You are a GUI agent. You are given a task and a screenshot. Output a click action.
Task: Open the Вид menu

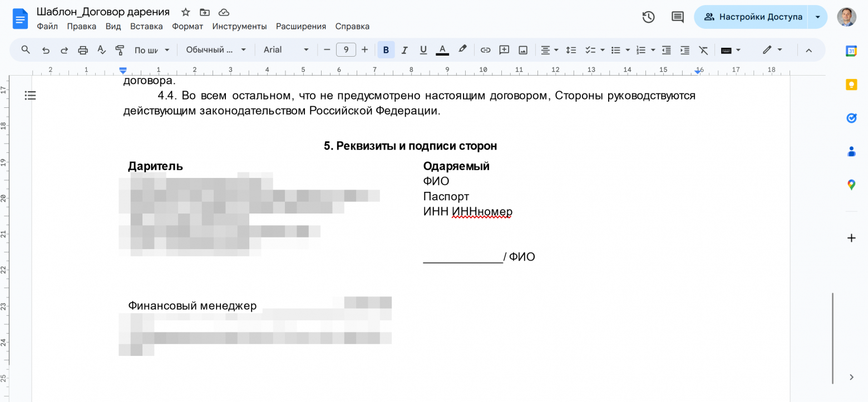(114, 26)
